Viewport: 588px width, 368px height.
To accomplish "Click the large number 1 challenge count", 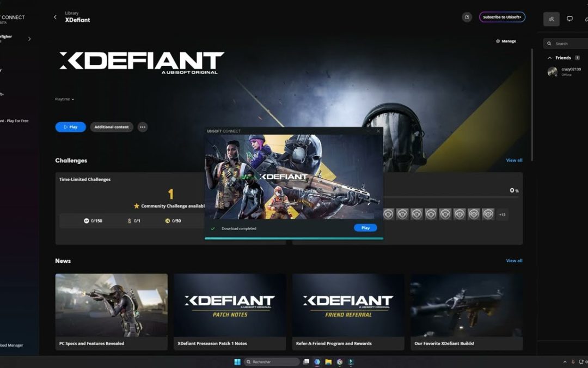I will 170,194.
